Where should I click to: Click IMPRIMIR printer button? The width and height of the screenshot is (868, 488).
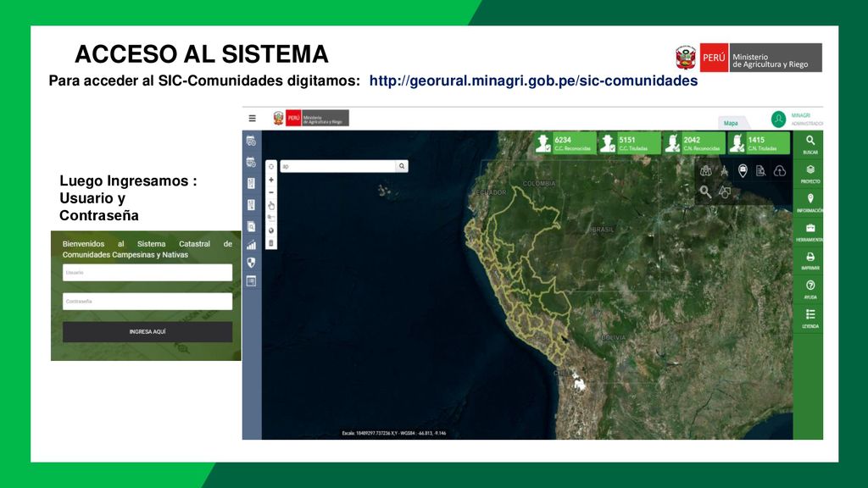coord(810,261)
